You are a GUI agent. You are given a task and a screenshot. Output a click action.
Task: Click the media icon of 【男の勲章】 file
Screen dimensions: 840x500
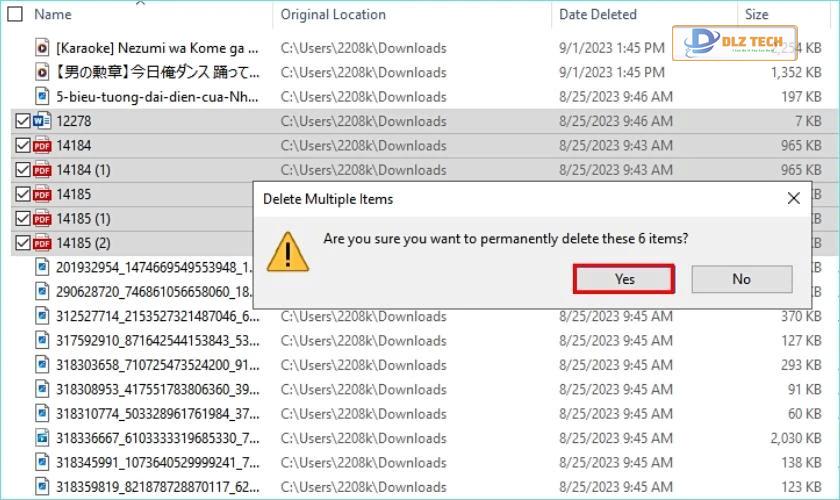click(42, 72)
